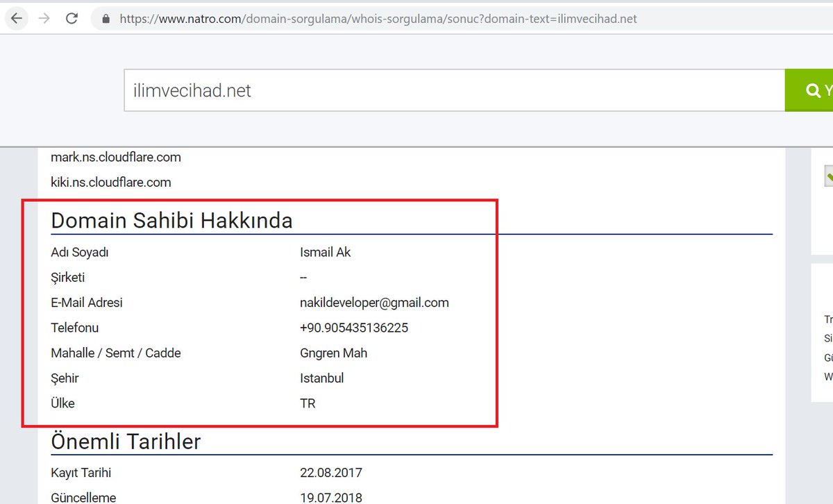
Task: Select mark.ns.cloudflare.com nameserver text
Action: click(116, 158)
